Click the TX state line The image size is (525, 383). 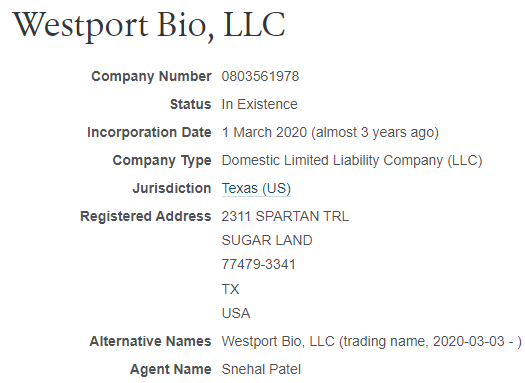pos(230,289)
